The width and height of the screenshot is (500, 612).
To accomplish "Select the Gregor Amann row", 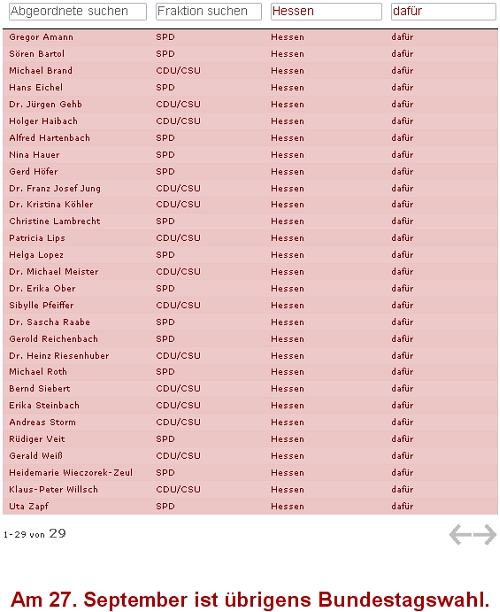I will (250, 37).
